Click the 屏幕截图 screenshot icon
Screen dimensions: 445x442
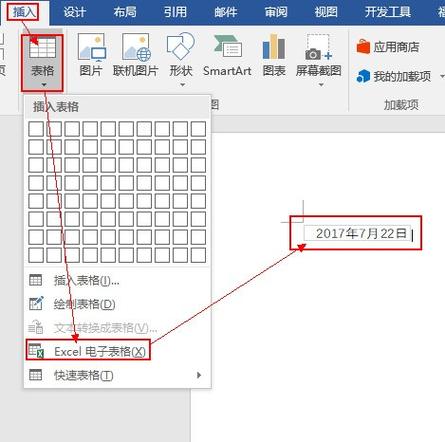[x=318, y=47]
